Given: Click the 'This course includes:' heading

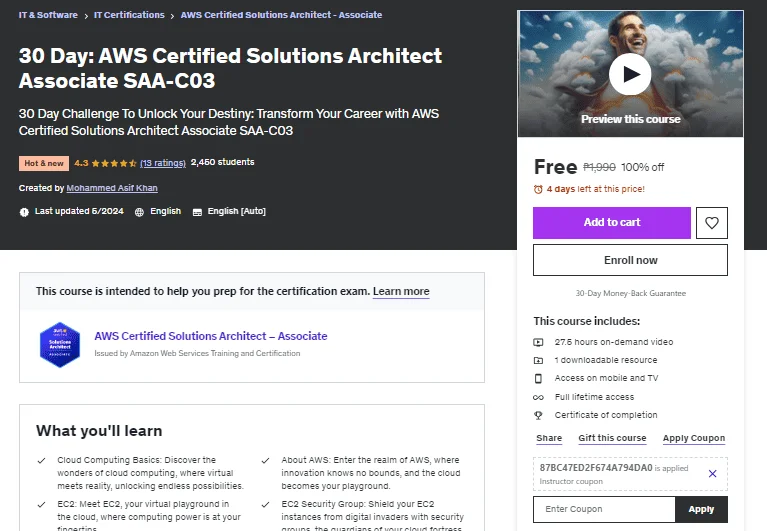Looking at the screenshot, I should [x=587, y=322].
